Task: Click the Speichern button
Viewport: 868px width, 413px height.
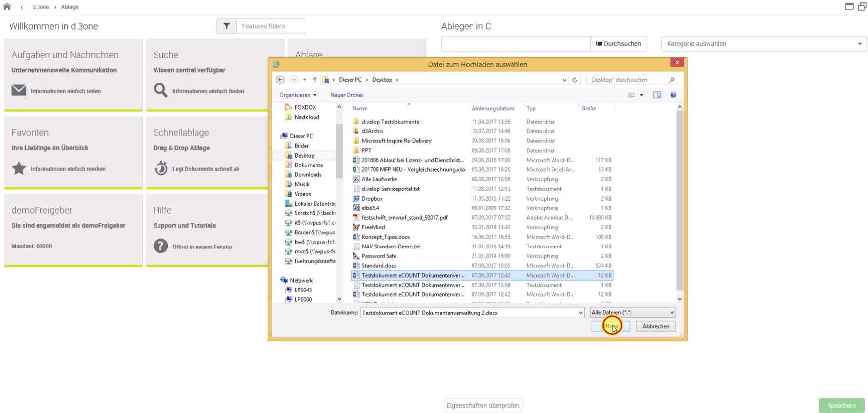Action: tap(841, 405)
